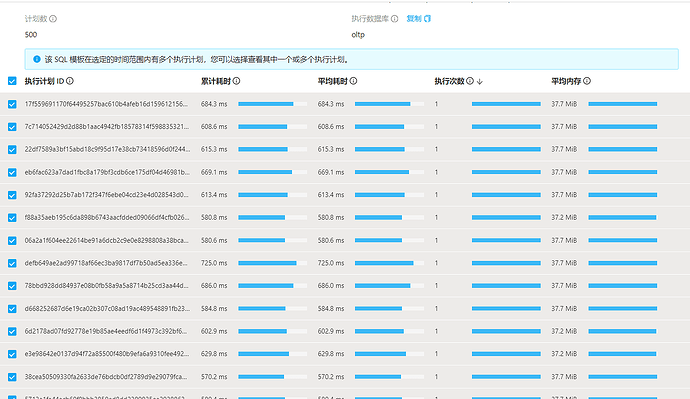The width and height of the screenshot is (690, 399).
Task: Click plan ID 7c714052429d2d88b1aac...
Action: (x=107, y=127)
